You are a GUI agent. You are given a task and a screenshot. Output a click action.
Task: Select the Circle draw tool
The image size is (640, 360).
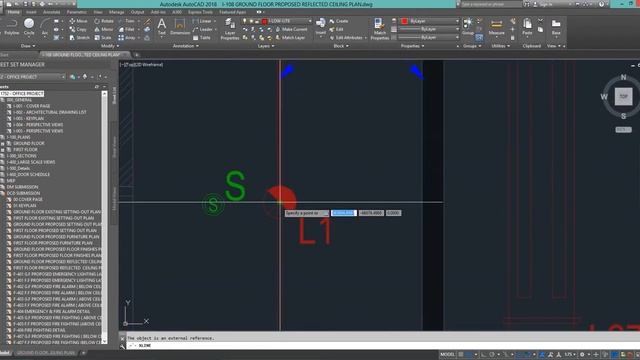click(x=29, y=27)
